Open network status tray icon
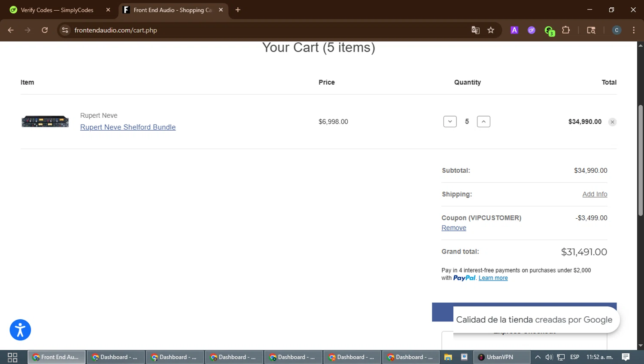 pos(561,357)
